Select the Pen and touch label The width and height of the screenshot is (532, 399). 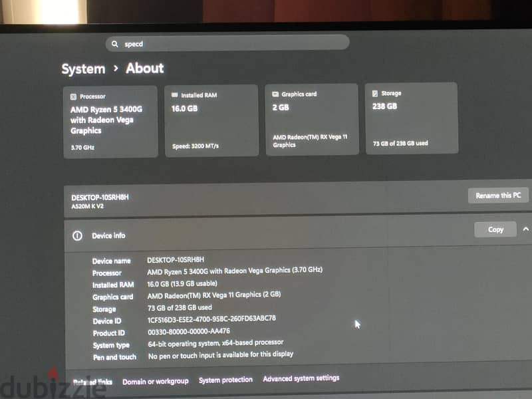(x=114, y=357)
